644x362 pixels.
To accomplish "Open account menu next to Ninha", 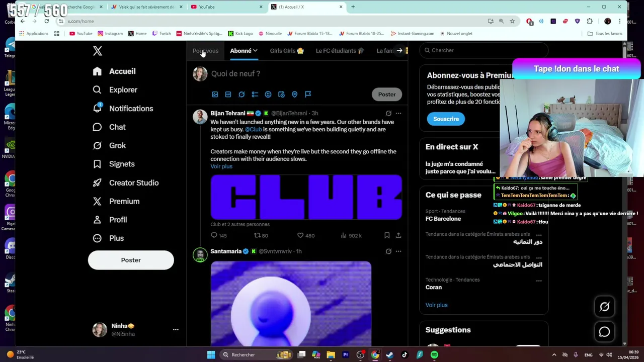I will click(176, 330).
